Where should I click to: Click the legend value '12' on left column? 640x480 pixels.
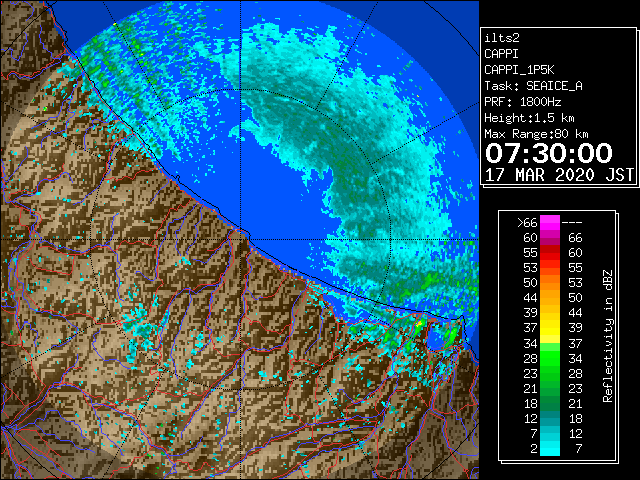pos(531,418)
